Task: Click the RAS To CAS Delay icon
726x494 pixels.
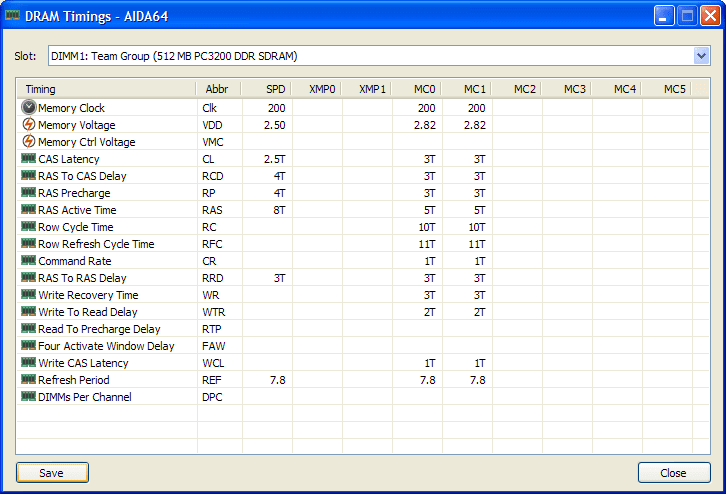Action: tap(28, 176)
